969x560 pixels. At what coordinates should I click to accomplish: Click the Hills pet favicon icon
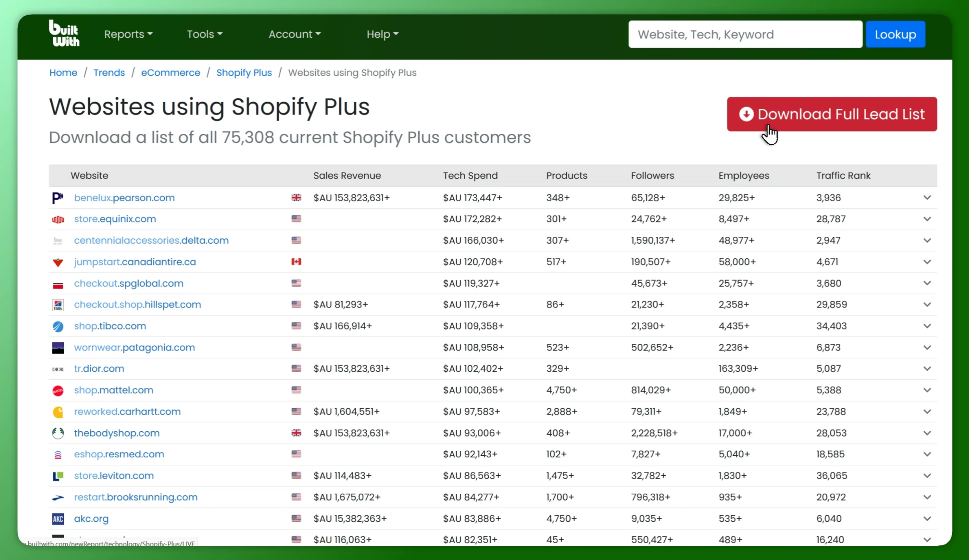pos(58,305)
